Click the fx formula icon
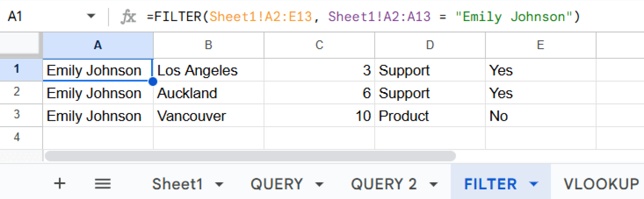Viewport: 644px width, 199px height. click(x=129, y=16)
